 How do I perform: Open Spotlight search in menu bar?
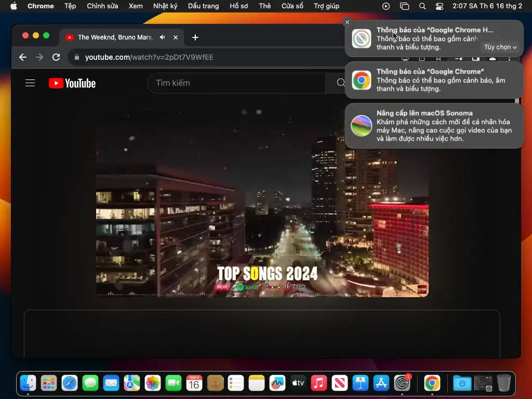pos(422,6)
